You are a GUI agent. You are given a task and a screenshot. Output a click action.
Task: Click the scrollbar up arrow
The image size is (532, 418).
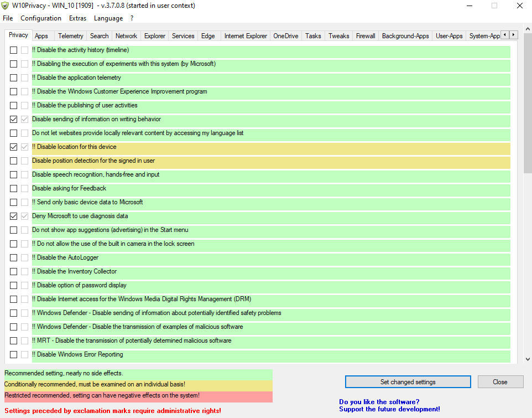pyautogui.click(x=527, y=29)
